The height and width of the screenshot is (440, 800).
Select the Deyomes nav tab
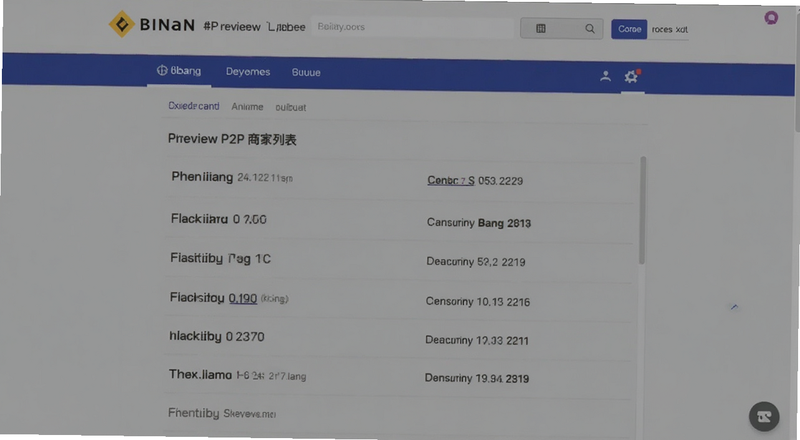tap(248, 71)
